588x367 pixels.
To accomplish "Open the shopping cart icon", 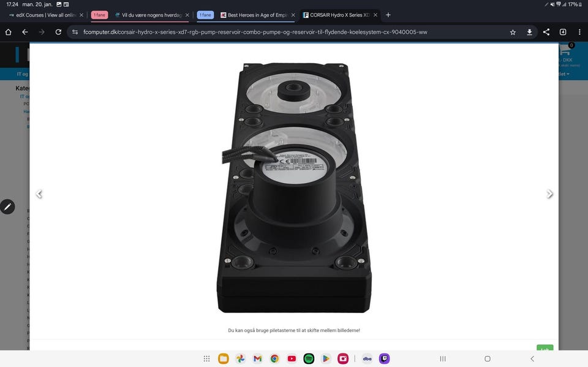I will [565, 49].
